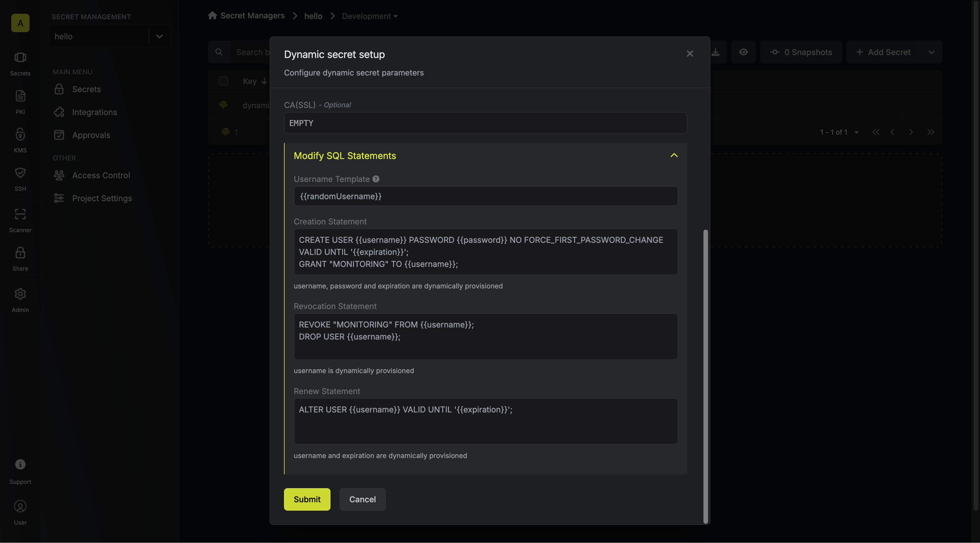Click the Submit button

307,499
